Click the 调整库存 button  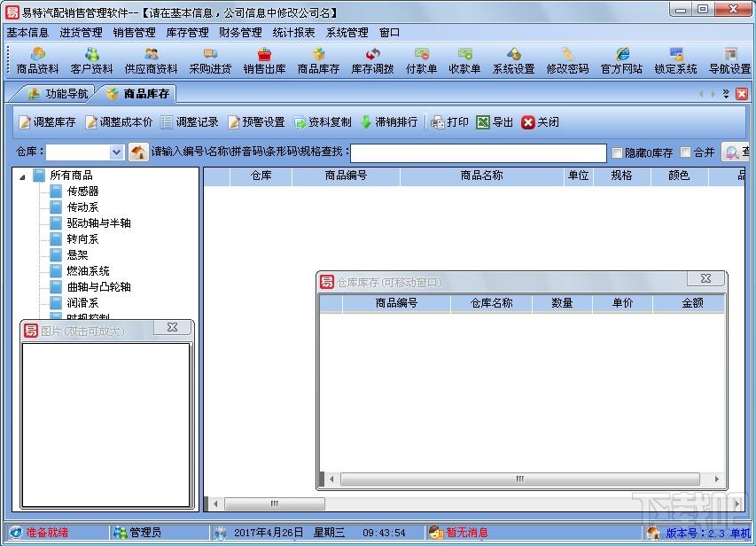coord(47,122)
